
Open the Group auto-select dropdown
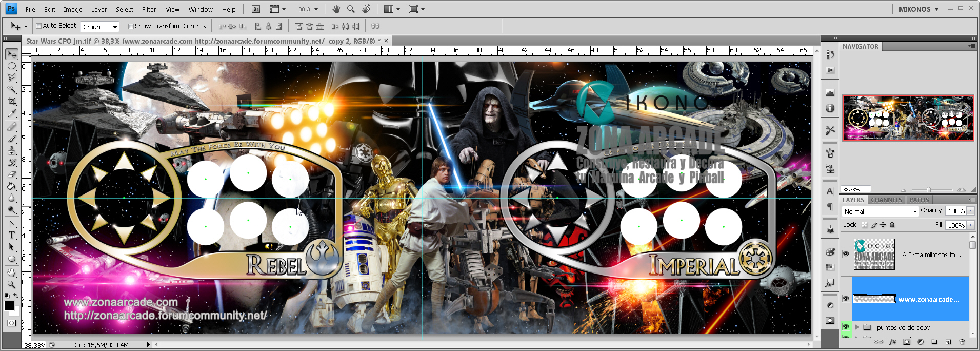[x=100, y=27]
